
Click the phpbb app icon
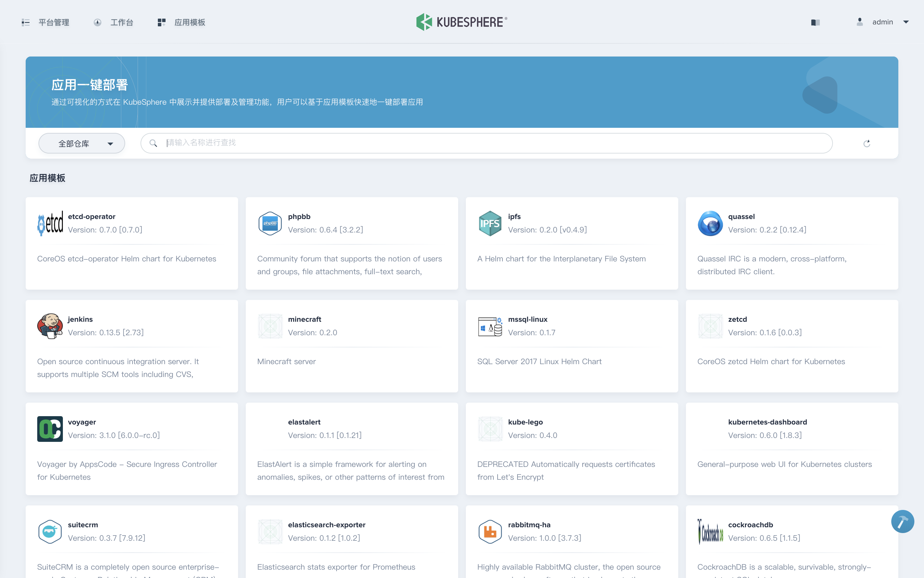click(270, 223)
